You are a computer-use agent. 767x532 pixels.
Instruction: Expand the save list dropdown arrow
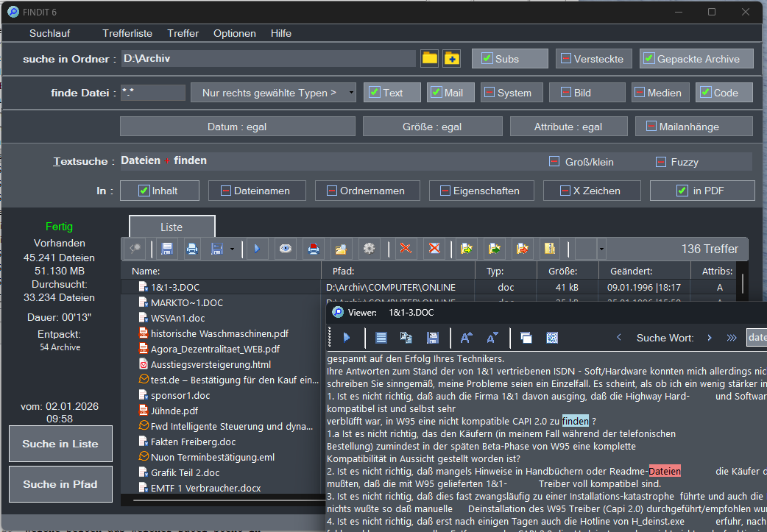tap(233, 249)
